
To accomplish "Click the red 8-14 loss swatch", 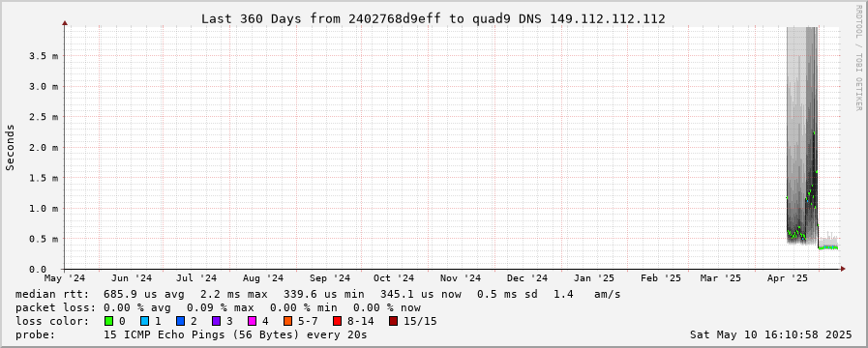I will pyautogui.click(x=337, y=321).
